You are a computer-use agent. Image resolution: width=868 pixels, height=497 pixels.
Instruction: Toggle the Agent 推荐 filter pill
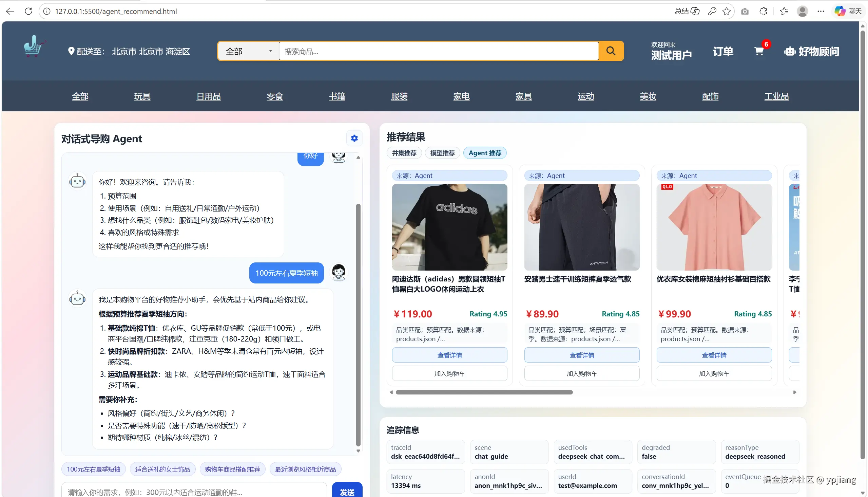pos(485,153)
